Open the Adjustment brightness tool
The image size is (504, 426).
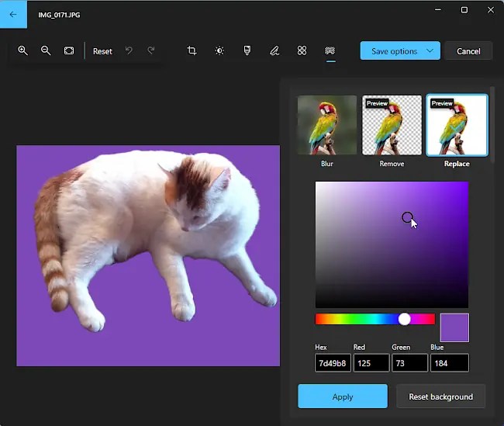point(219,50)
